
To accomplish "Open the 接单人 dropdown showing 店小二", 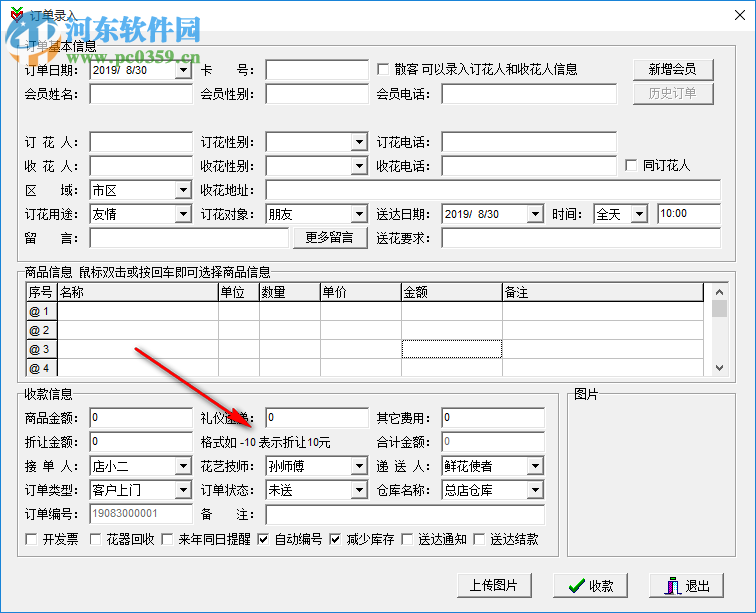I will pyautogui.click(x=183, y=466).
